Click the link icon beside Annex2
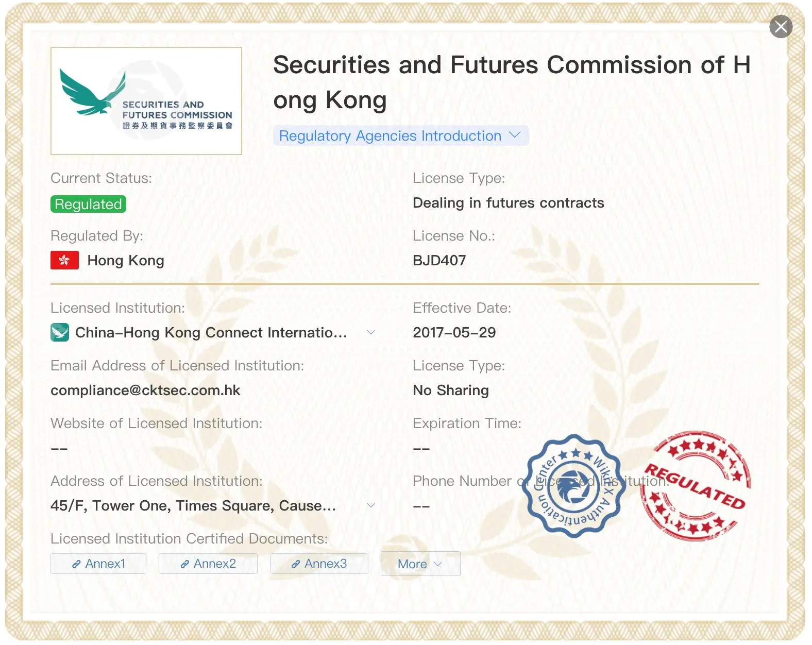 tap(184, 564)
